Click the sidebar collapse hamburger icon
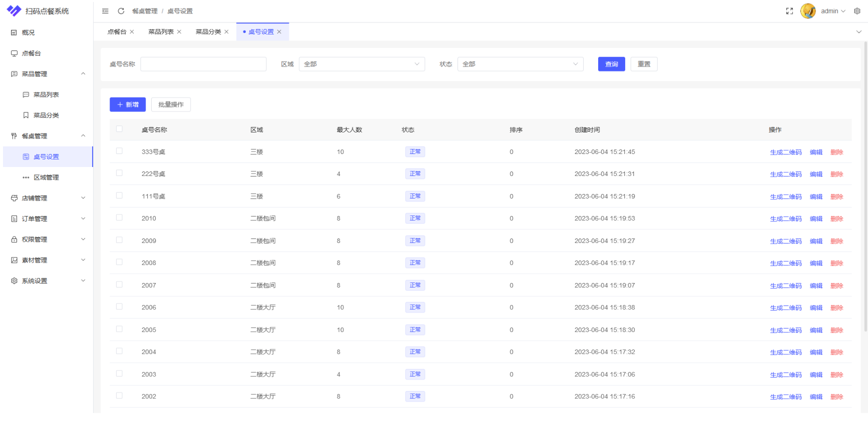 (x=105, y=11)
